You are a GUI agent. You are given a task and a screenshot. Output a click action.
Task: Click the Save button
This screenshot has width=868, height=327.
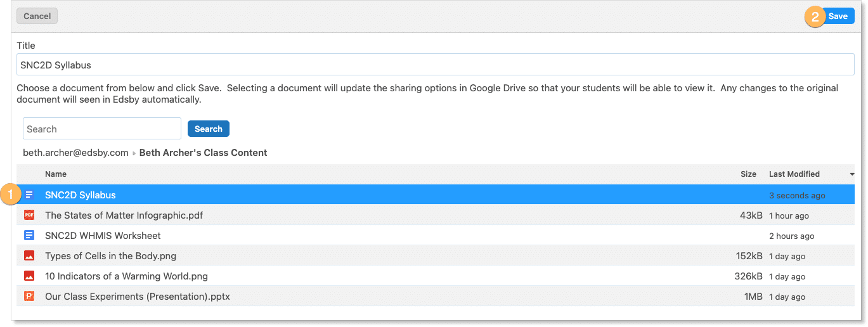click(x=838, y=16)
